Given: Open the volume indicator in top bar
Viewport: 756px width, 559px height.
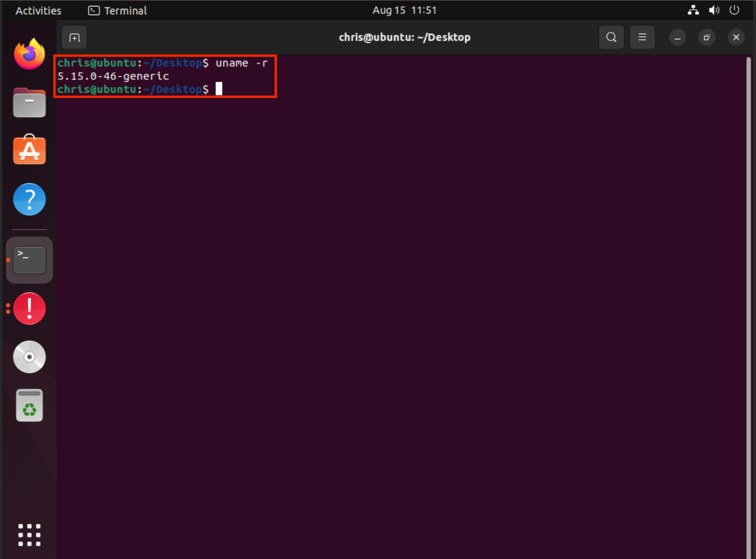Looking at the screenshot, I should [x=714, y=10].
